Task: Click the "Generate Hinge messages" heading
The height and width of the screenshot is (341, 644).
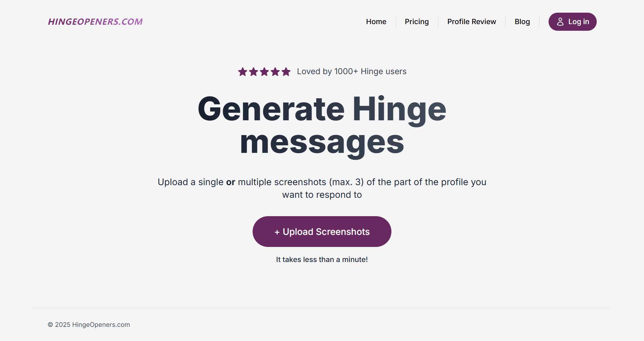Action: (322, 125)
